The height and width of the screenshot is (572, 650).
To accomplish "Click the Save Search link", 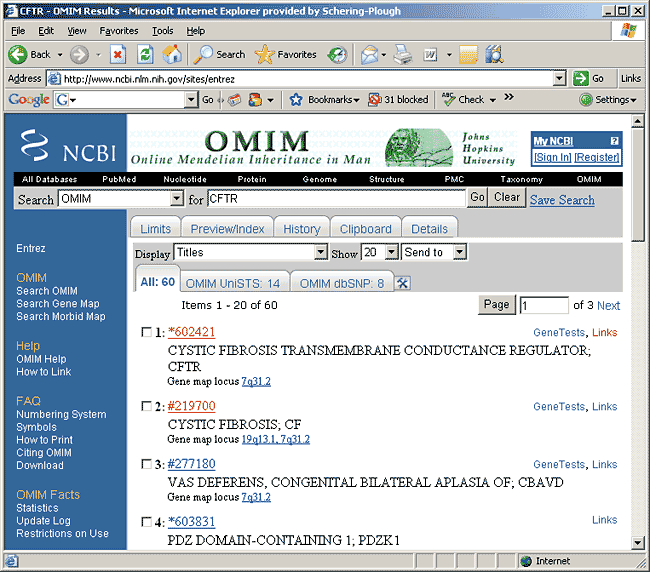I will [562, 200].
